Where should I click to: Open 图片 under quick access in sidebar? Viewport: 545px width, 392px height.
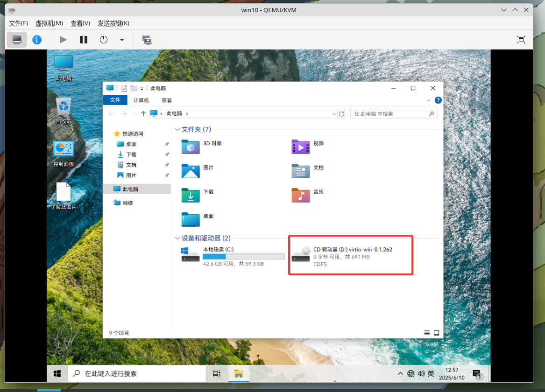click(x=127, y=175)
